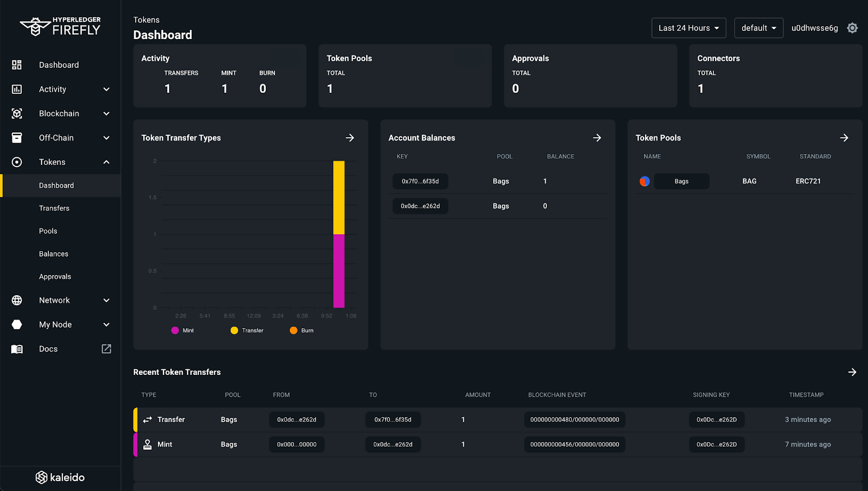This screenshot has height=491, width=868.
Task: Switch to the Pools sidebar entry
Action: point(48,231)
